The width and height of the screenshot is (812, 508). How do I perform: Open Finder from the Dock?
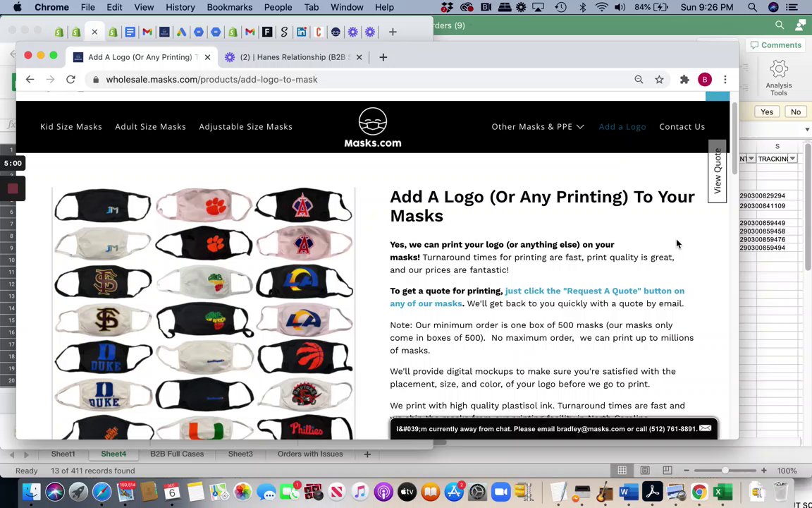[x=32, y=492]
